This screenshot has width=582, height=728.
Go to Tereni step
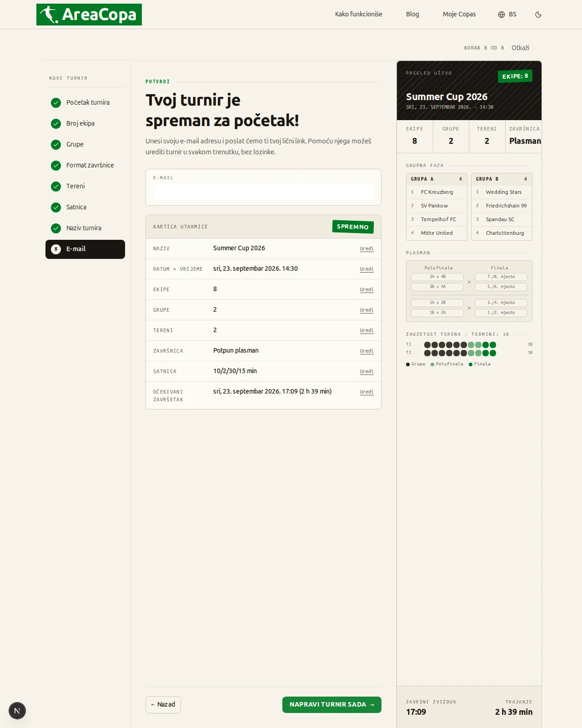[85, 187]
